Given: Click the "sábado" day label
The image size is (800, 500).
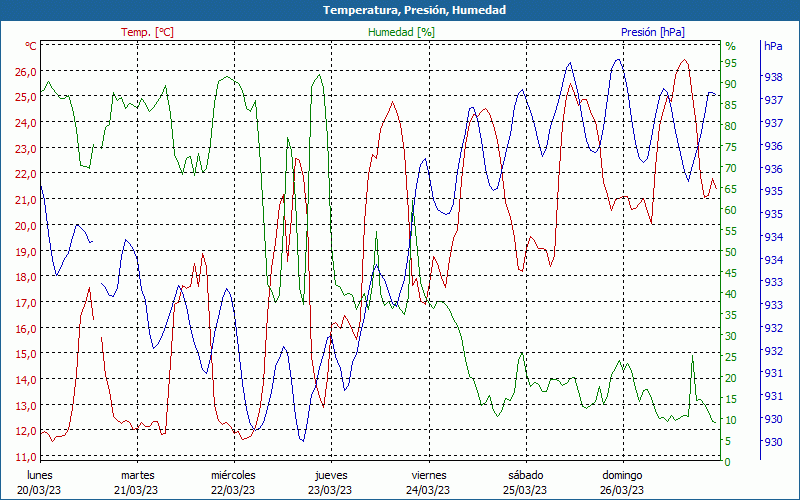Looking at the screenshot, I should [x=526, y=475].
